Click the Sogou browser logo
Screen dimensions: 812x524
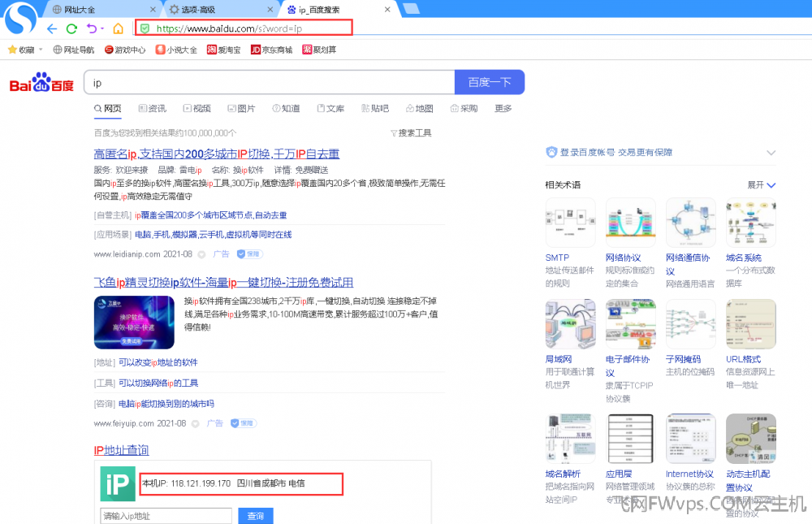click(x=20, y=18)
